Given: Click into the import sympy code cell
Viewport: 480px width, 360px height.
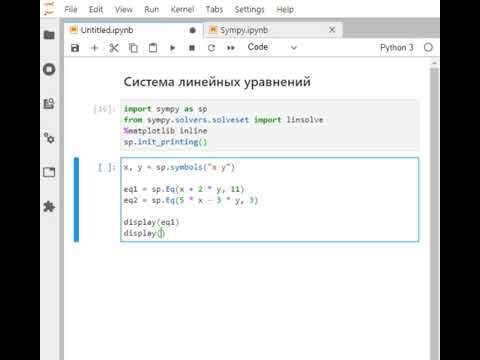Looking at the screenshot, I should [x=269, y=125].
